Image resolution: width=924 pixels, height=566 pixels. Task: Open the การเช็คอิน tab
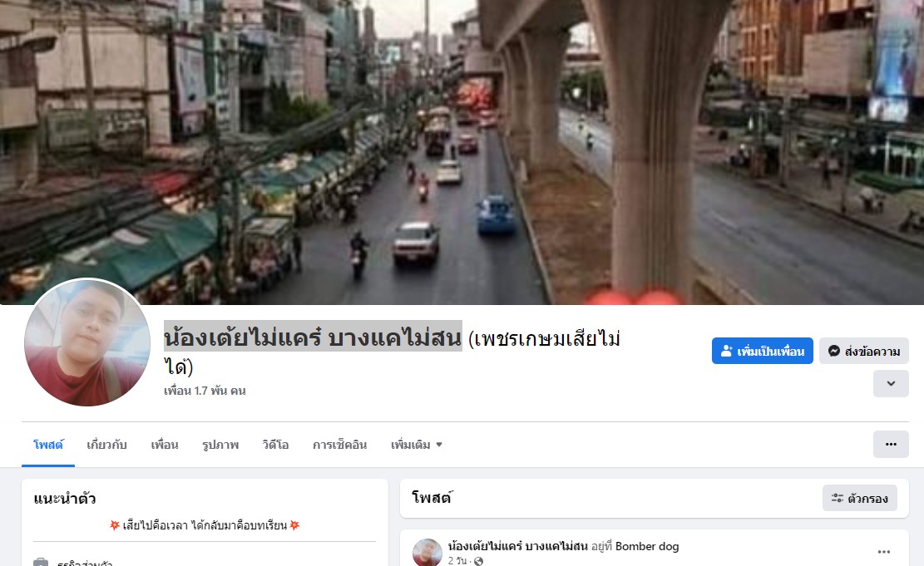pos(339,445)
